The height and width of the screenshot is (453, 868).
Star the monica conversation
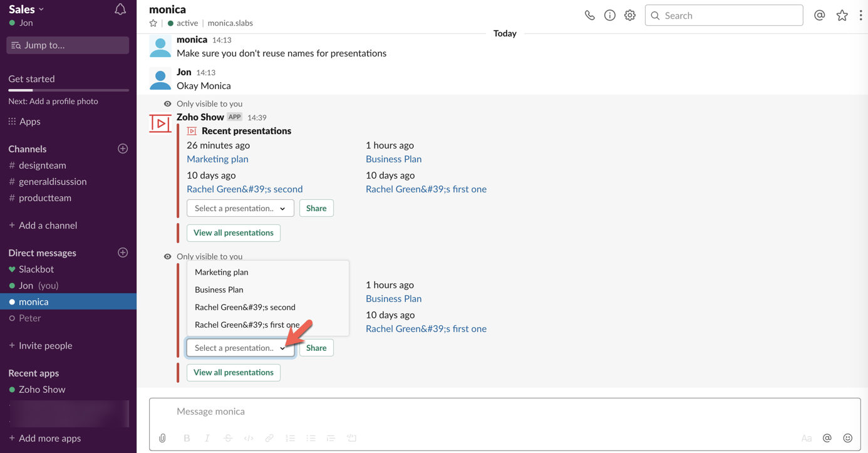coord(153,23)
